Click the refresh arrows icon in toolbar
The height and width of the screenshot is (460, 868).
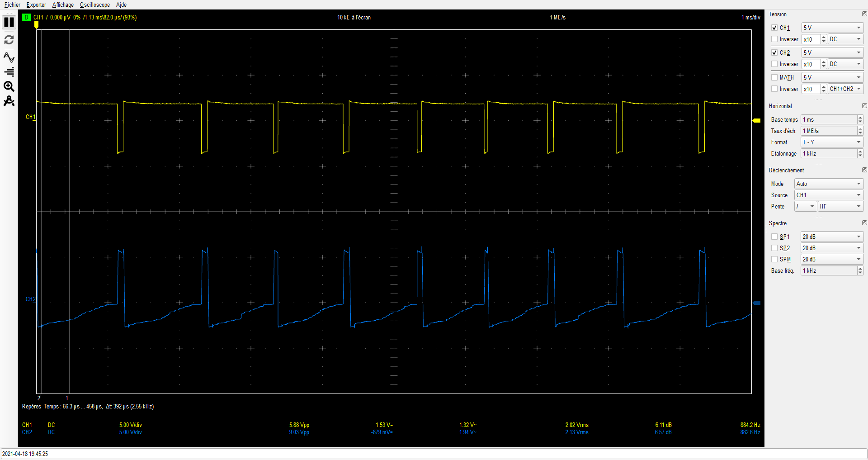[9, 40]
